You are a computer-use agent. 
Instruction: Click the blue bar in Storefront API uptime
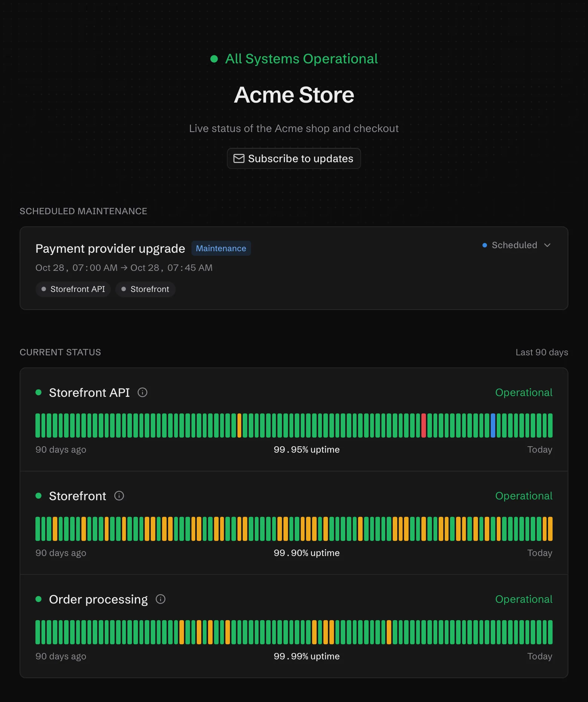493,426
